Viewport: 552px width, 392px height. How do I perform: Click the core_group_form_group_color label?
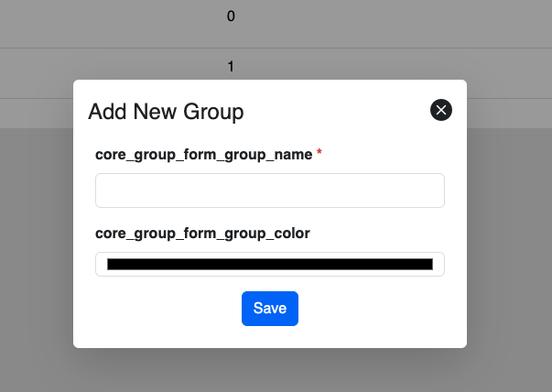point(202,234)
